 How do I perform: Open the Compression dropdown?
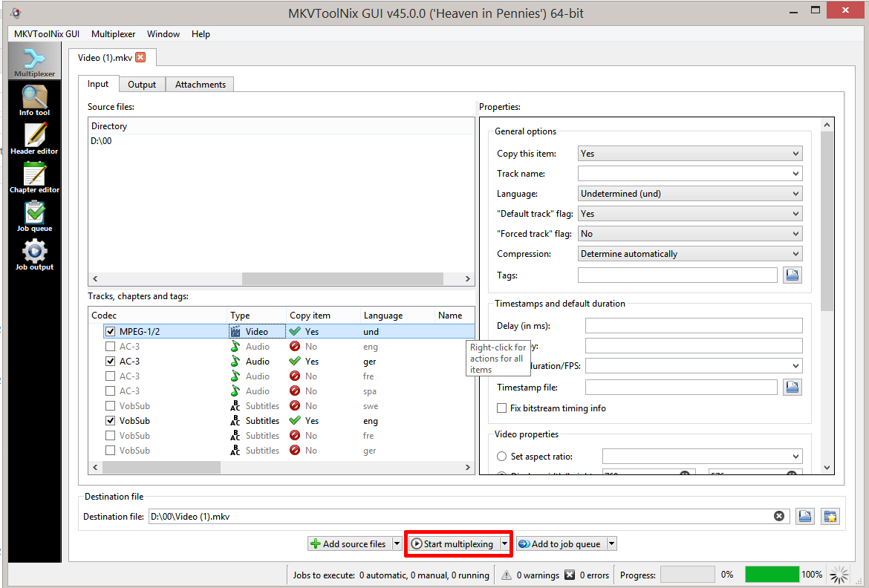[x=690, y=254]
